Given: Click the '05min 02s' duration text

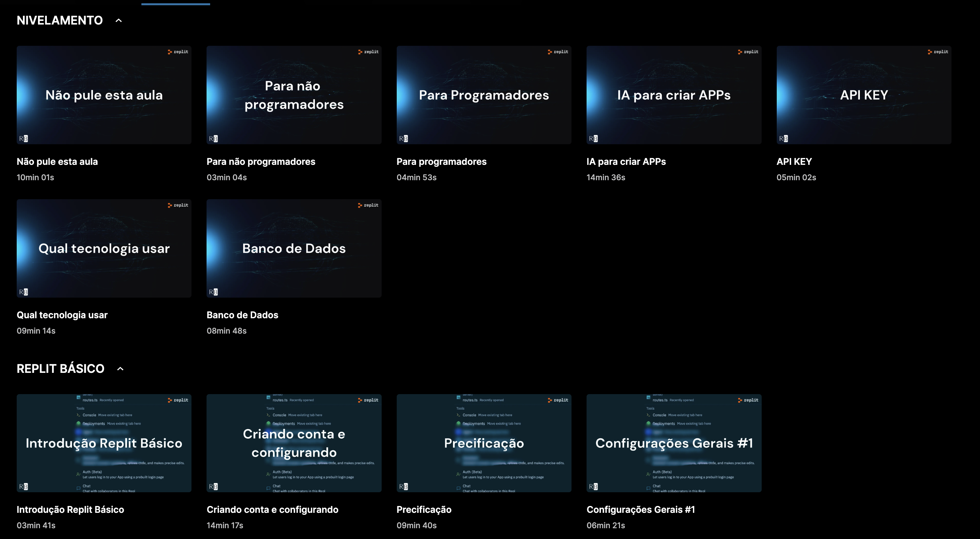Looking at the screenshot, I should tap(796, 178).
